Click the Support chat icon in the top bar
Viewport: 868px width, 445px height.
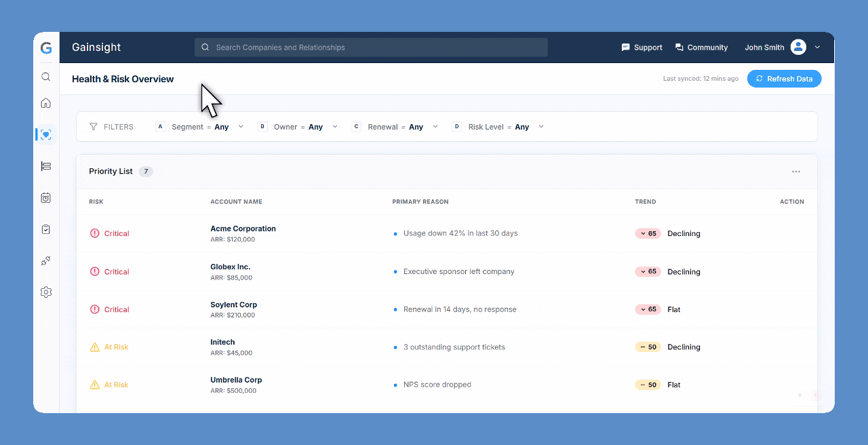625,47
